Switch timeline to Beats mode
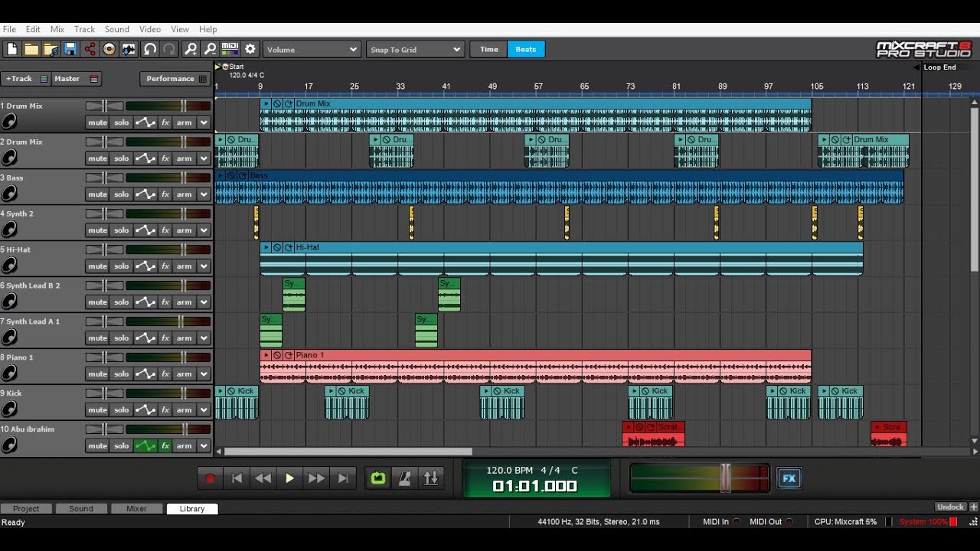 tap(526, 50)
